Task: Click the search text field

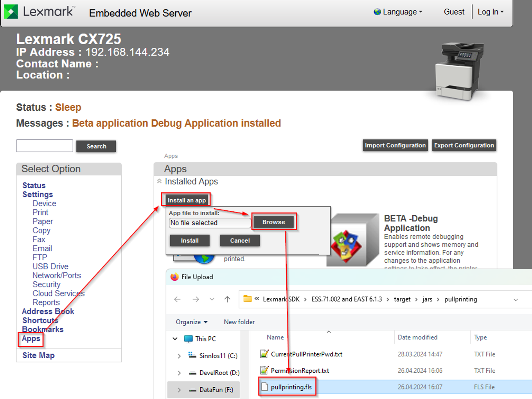Action: [45, 146]
